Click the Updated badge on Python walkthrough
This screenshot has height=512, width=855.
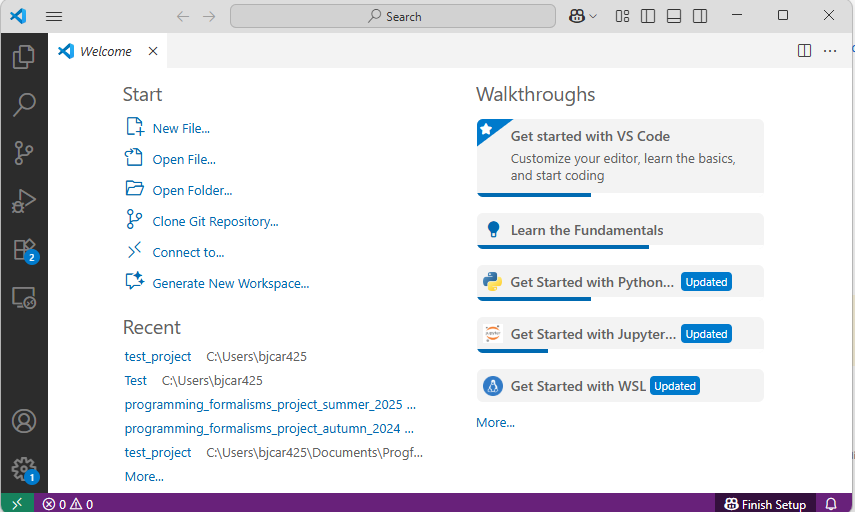(706, 282)
